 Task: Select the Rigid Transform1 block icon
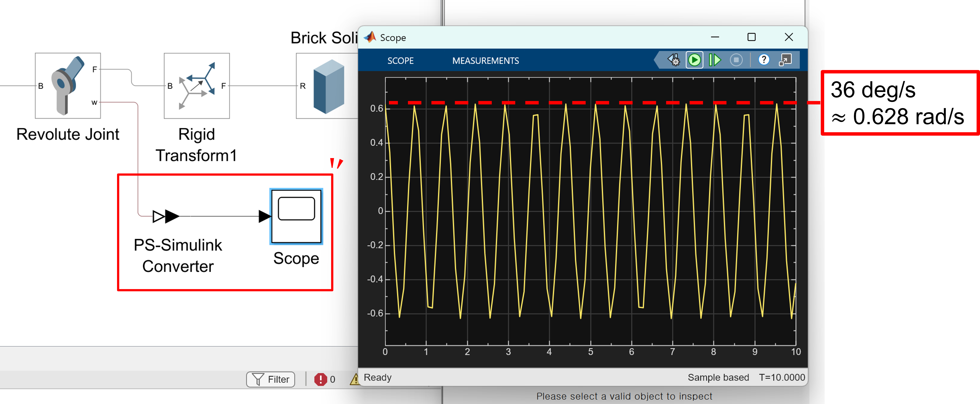[197, 86]
